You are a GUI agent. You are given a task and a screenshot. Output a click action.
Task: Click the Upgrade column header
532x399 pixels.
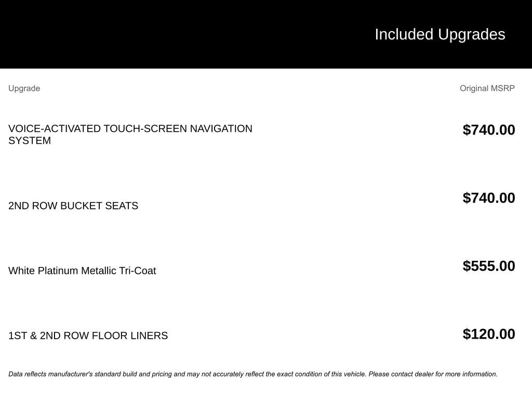(24, 88)
